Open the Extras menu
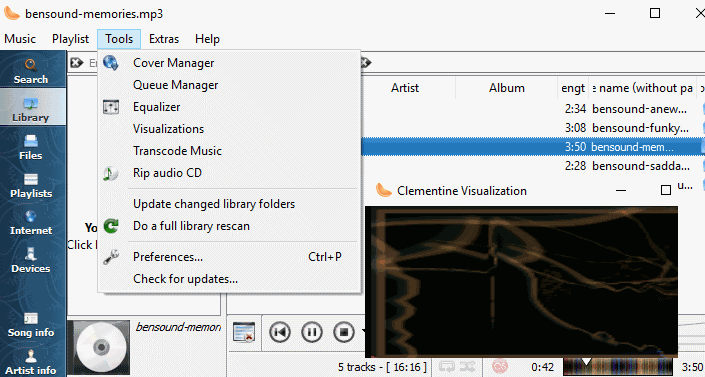Screen dimensions: 705x377 [x=164, y=39]
